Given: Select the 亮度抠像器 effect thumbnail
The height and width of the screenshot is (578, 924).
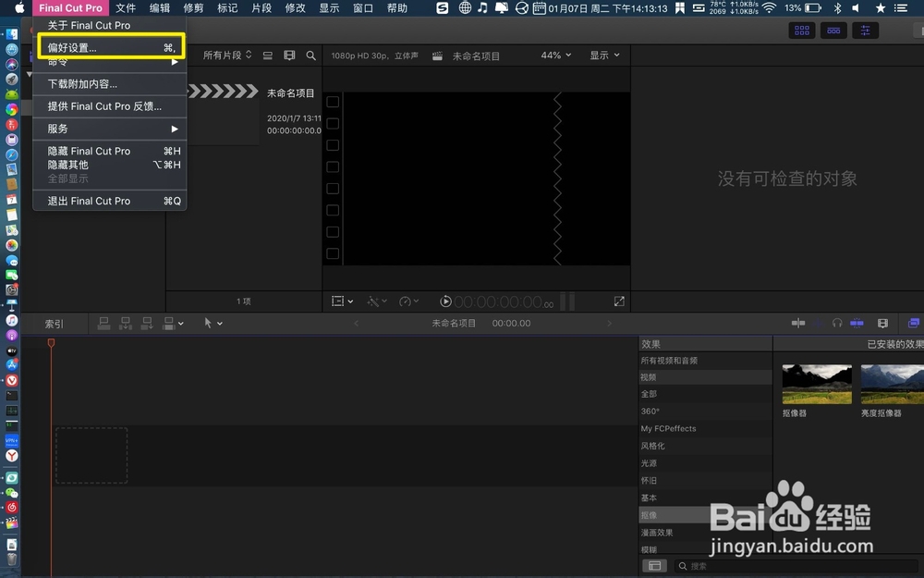Looking at the screenshot, I should [x=893, y=384].
